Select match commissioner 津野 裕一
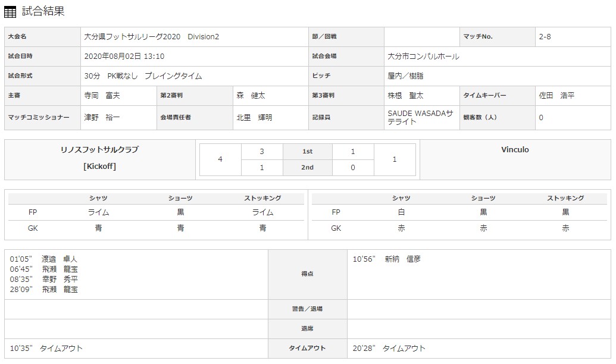The height and width of the screenshot is (364, 616). pos(102,118)
